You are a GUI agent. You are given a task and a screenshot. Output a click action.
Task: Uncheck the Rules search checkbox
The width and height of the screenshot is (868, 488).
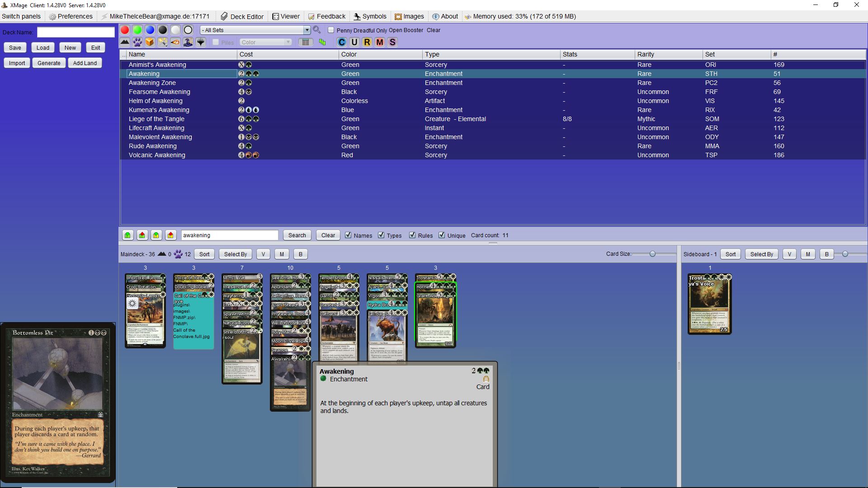412,235
